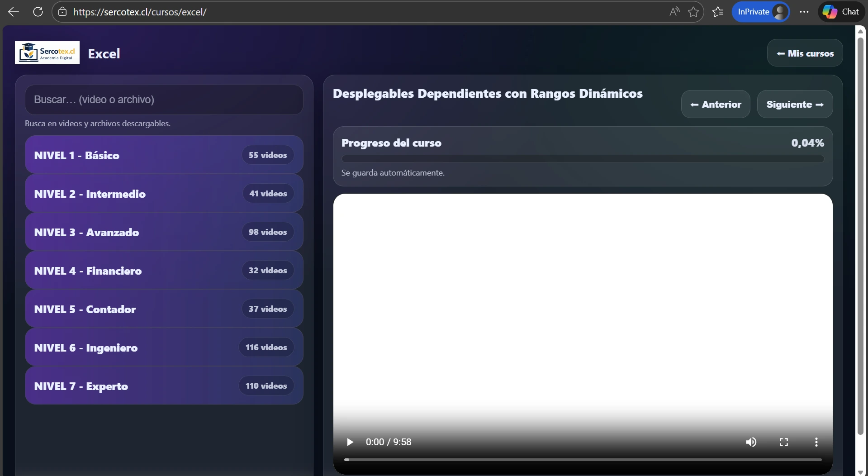This screenshot has width=868, height=476.
Task: Return to Mis cursos
Action: click(x=805, y=53)
